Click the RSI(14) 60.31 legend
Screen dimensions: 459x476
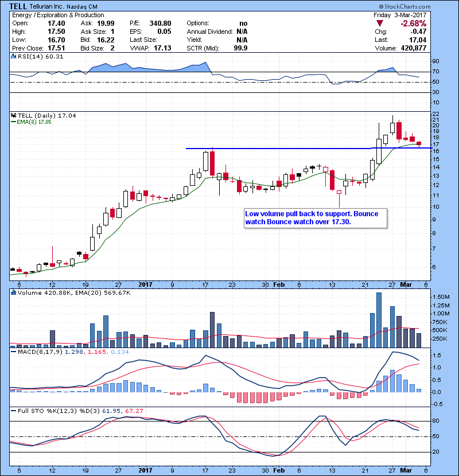40,56
